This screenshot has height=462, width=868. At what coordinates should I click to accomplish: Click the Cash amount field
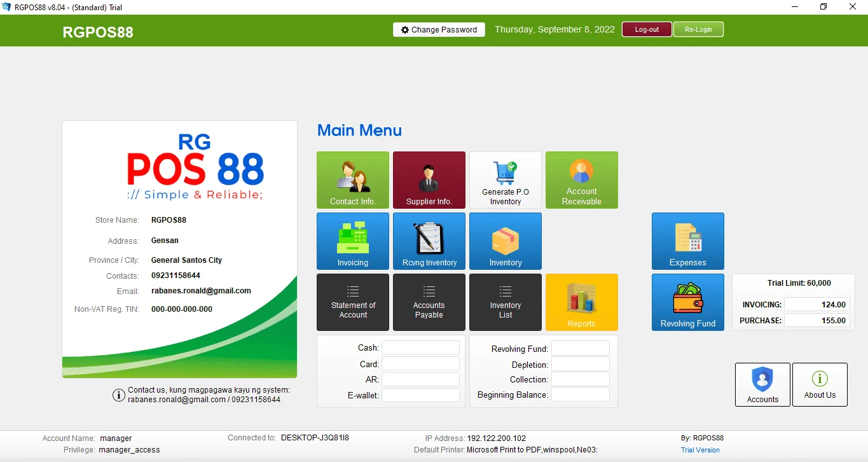420,347
